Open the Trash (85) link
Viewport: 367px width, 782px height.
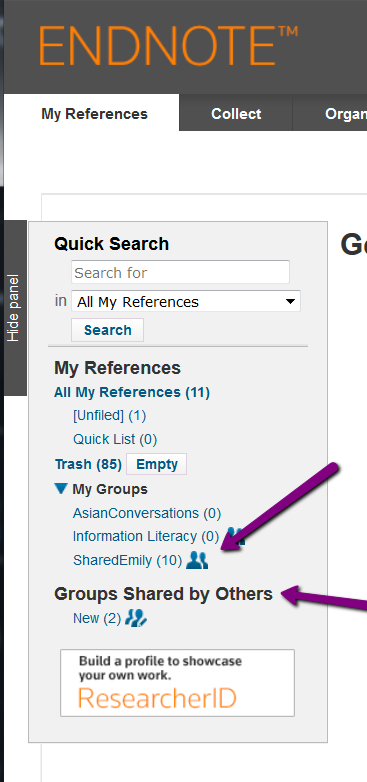pyautogui.click(x=88, y=464)
